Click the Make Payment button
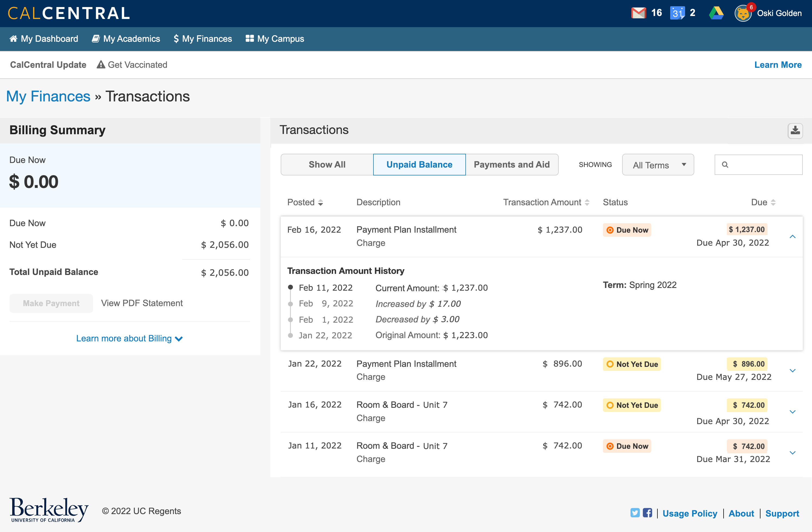 click(x=51, y=303)
